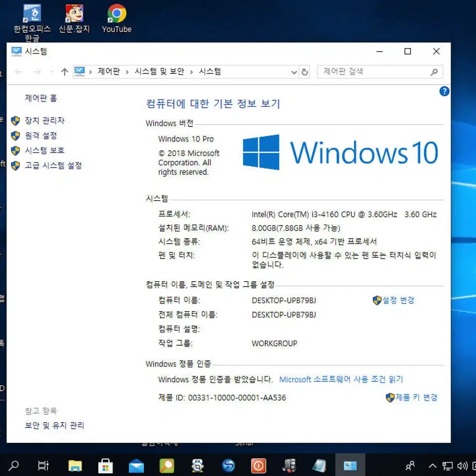The width and height of the screenshot is (476, 476).
Task: Focus the 제어판 검색 search box
Action: click(x=380, y=72)
